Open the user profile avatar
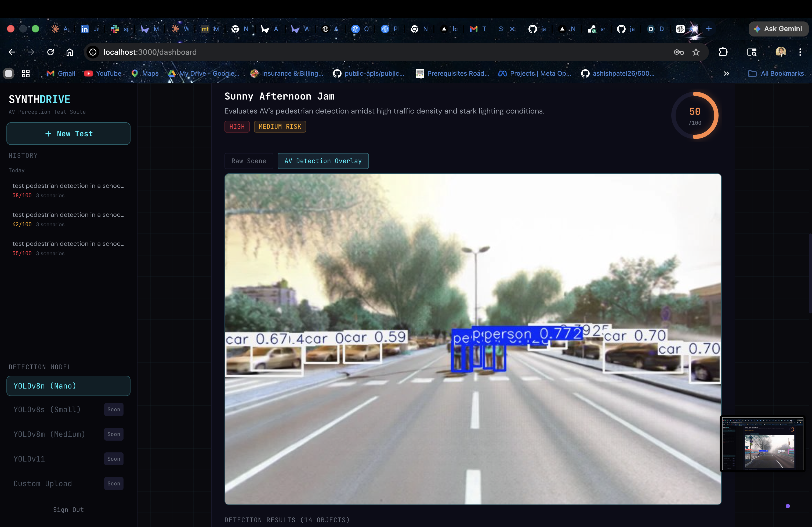812x527 pixels. click(x=781, y=52)
